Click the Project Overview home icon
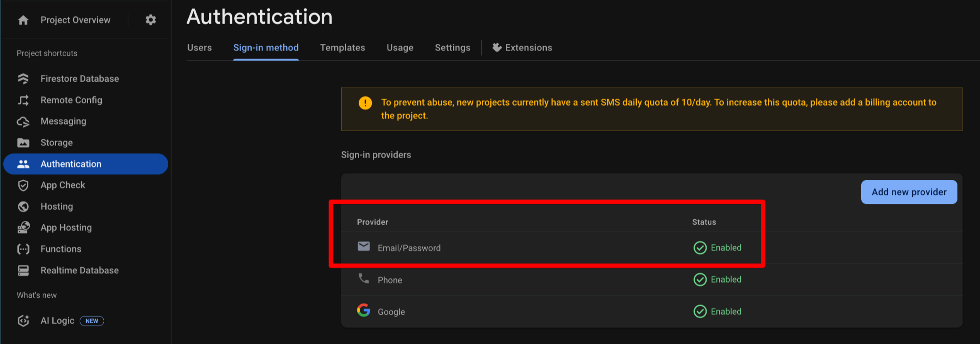This screenshot has height=344, width=980. point(23,20)
